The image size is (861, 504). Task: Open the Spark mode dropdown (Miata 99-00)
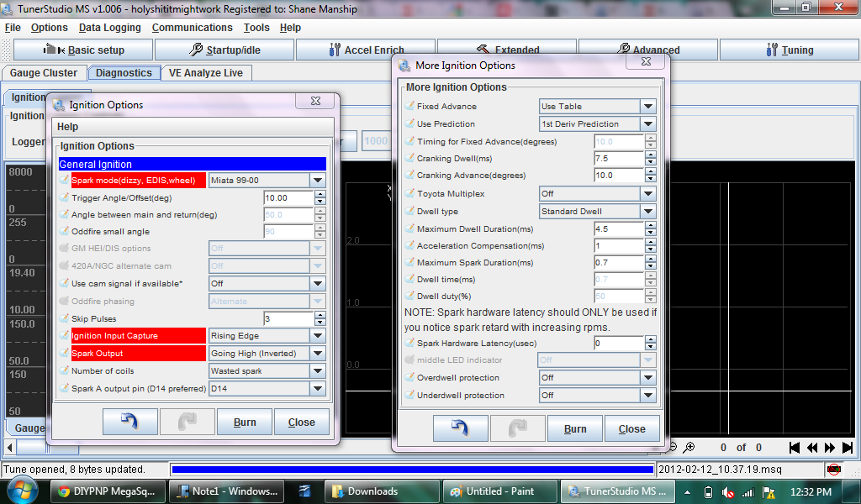click(317, 180)
